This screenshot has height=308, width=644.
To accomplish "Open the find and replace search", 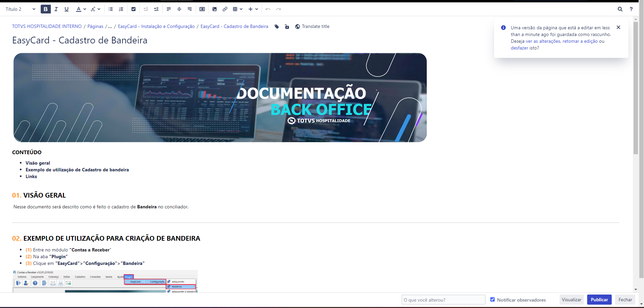I will (620, 9).
